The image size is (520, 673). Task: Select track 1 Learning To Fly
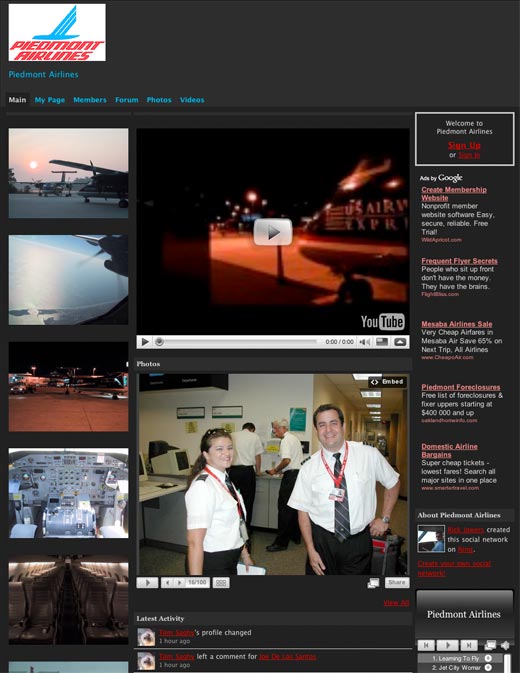(456, 658)
